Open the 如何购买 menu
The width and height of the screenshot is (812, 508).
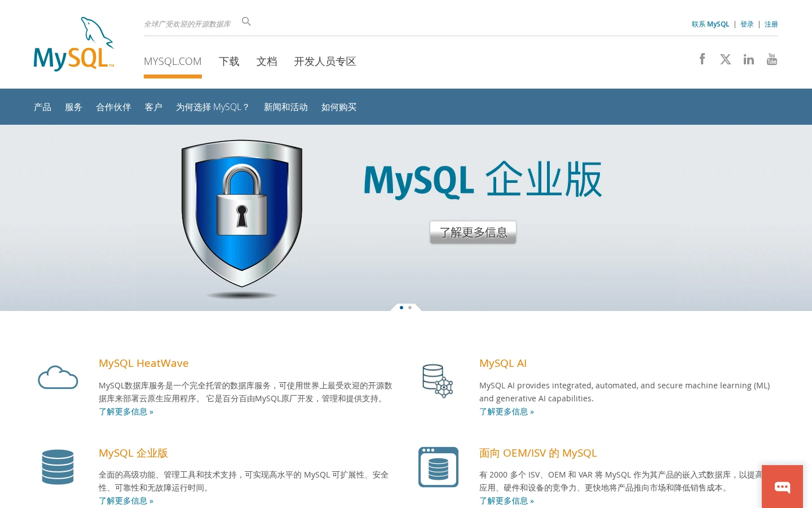point(339,107)
